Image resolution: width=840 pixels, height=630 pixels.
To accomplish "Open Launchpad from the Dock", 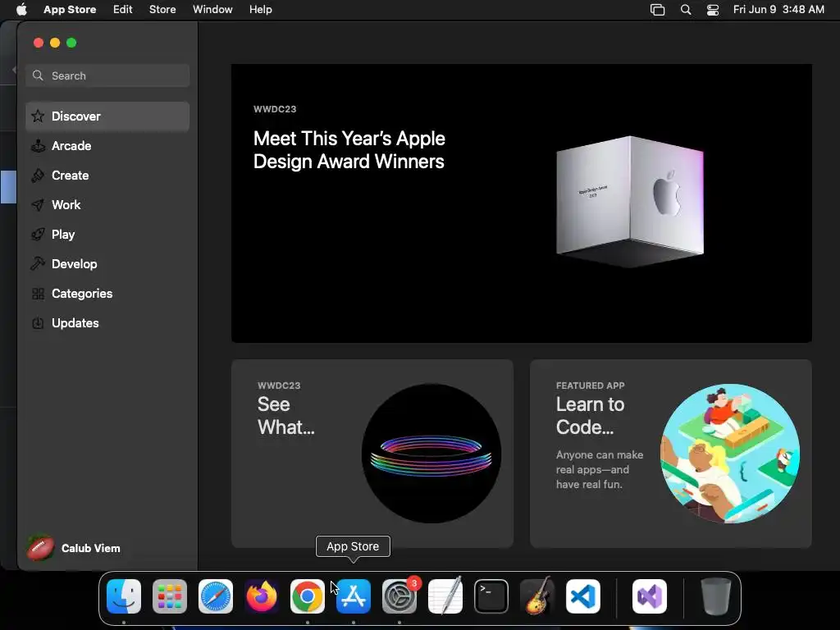I will [x=170, y=596].
